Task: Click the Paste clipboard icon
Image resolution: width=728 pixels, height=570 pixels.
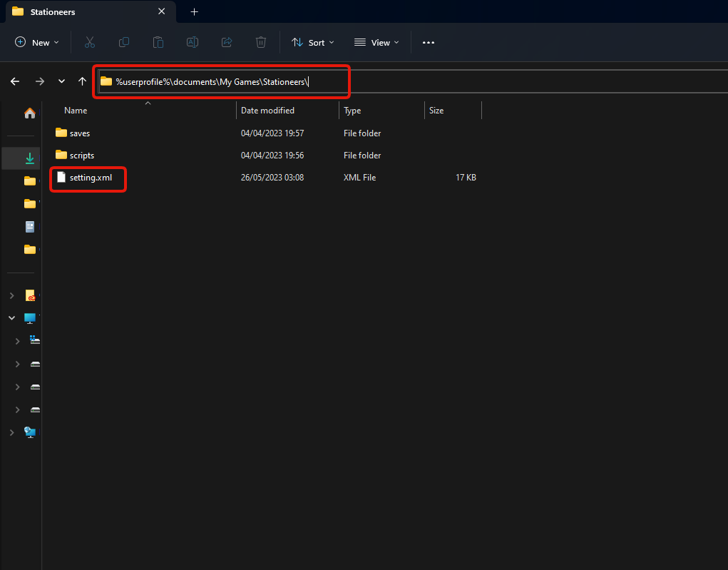Action: [158, 42]
